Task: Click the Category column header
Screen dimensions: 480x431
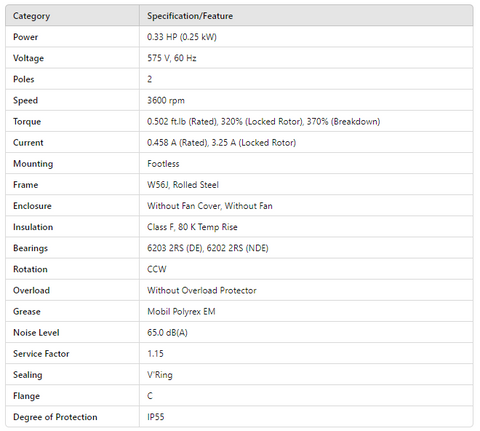Action: (31, 16)
